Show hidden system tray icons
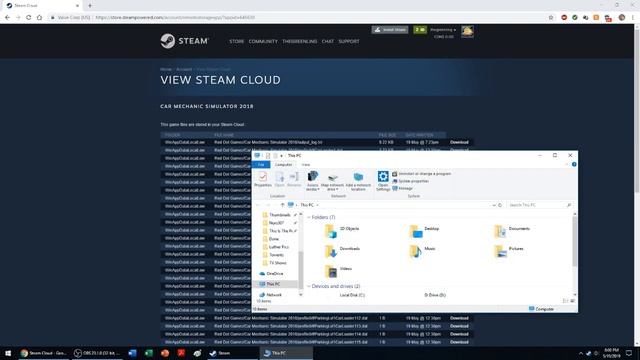The height and width of the screenshot is (360, 640). pos(581,353)
